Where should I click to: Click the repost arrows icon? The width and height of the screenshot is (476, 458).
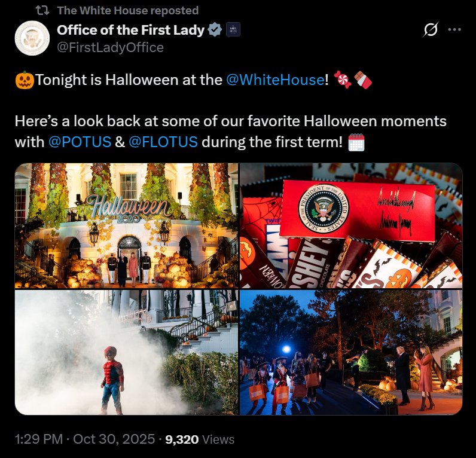coord(42,11)
